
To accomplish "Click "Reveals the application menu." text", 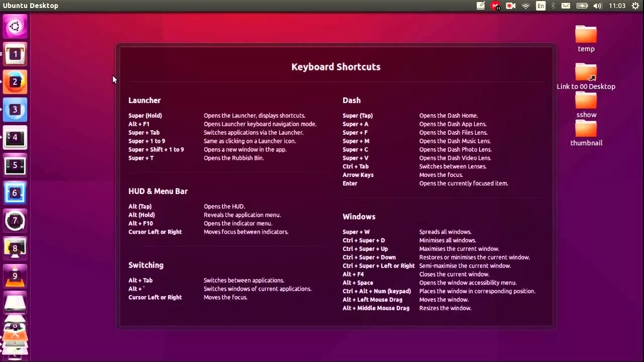I will tap(243, 215).
